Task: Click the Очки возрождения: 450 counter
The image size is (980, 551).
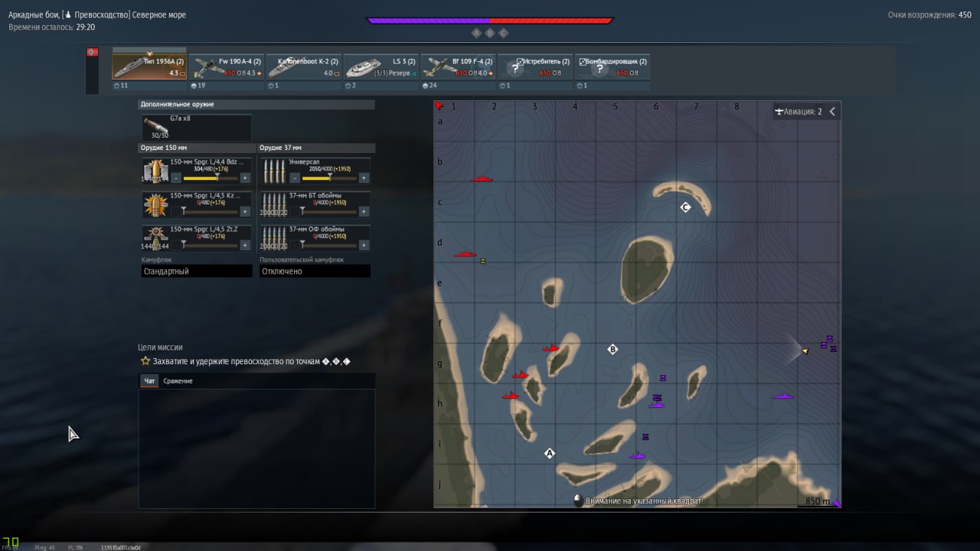Action: pos(929,15)
